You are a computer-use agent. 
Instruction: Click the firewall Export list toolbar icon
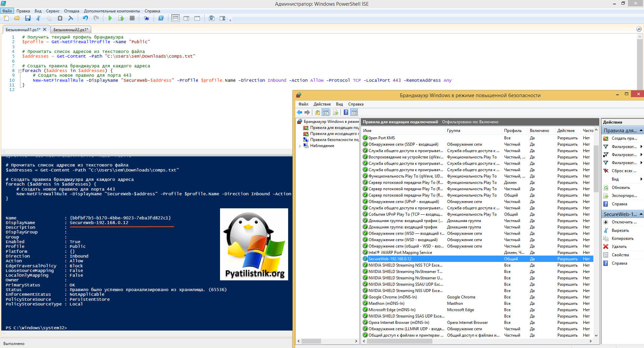335,113
